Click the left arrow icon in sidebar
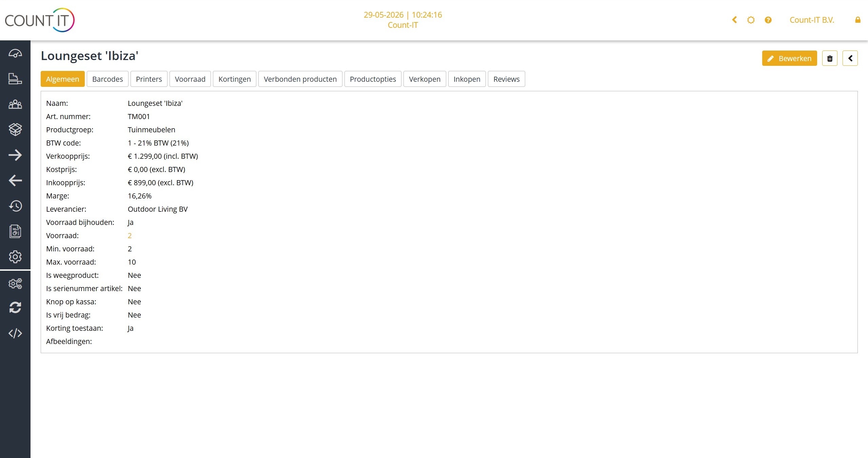The height and width of the screenshot is (458, 868). pyautogui.click(x=15, y=180)
